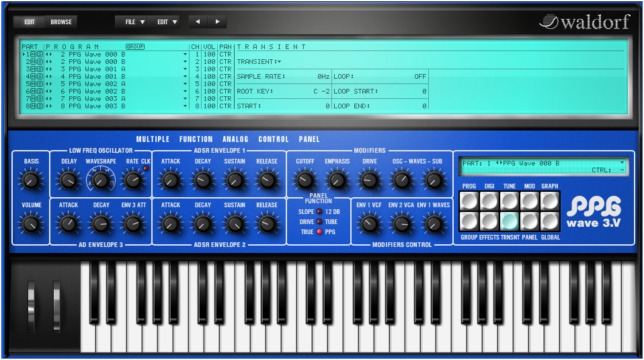Viewport: 644px width, 360px height.
Task: Click the ENV 1 VCF knob
Action: point(369,224)
